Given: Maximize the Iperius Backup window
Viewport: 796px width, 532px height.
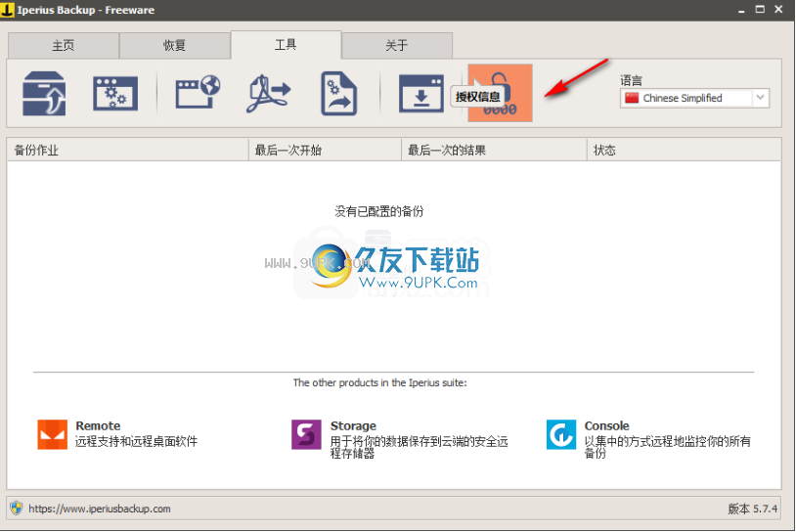Looking at the screenshot, I should click(760, 9).
